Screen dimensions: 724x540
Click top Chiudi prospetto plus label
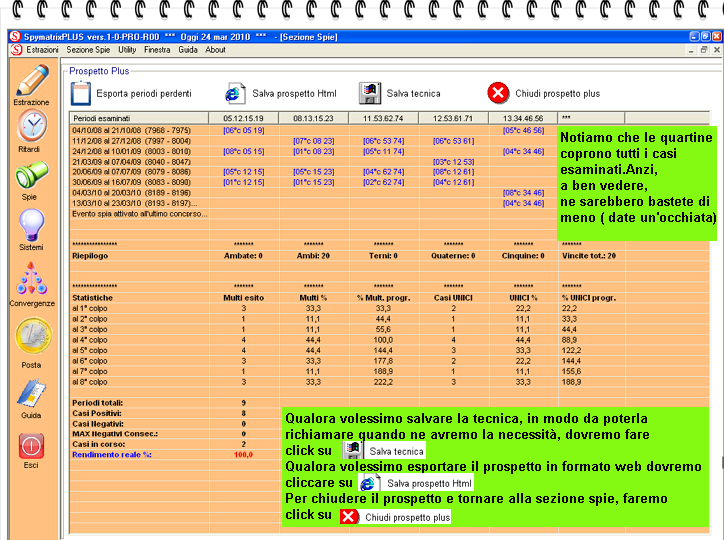pos(557,94)
